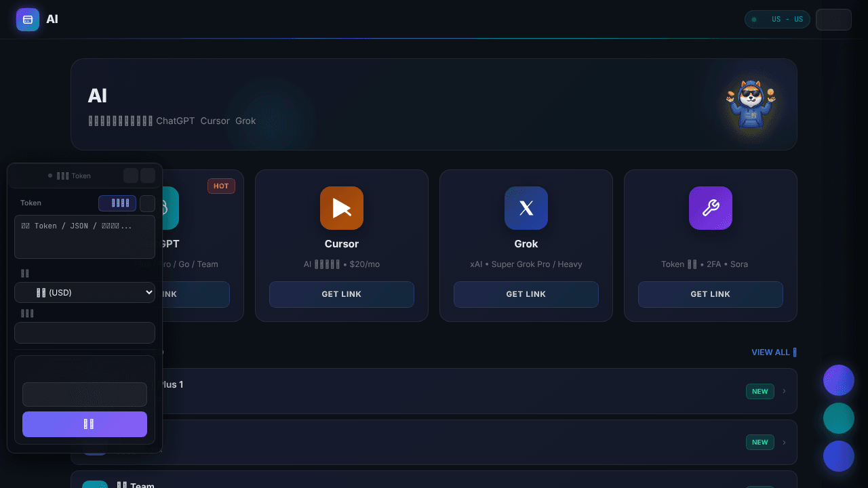Click the small square button right of highlighted button
This screenshot has width=868, height=488.
(147, 203)
